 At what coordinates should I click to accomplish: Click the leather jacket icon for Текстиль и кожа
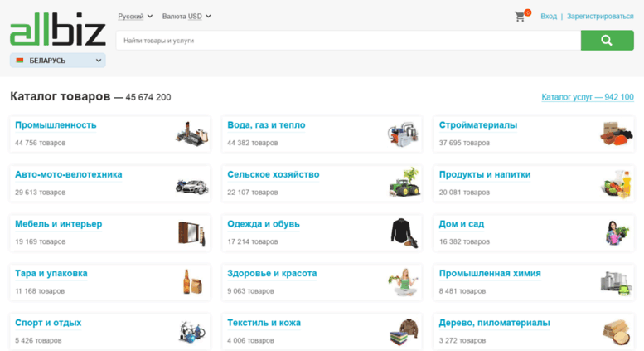(x=404, y=332)
